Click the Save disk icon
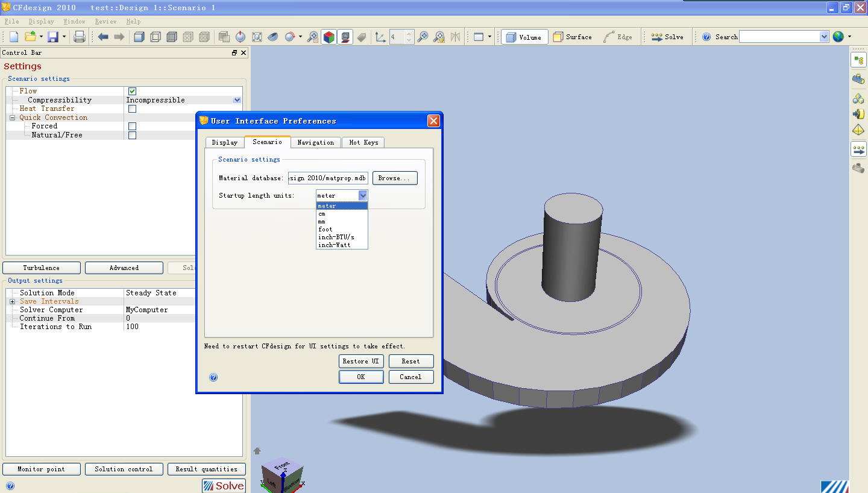Screen dimensions: 868x493 (x=53, y=37)
